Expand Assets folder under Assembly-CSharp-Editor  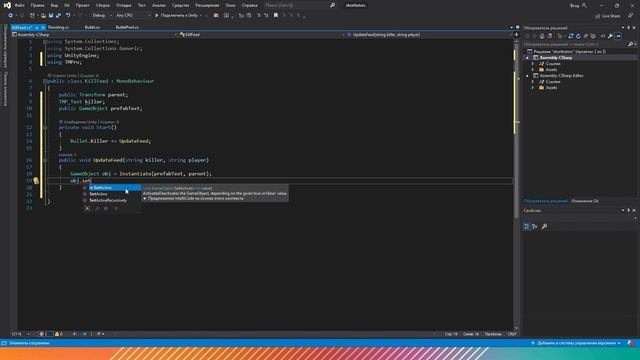(x=533, y=88)
